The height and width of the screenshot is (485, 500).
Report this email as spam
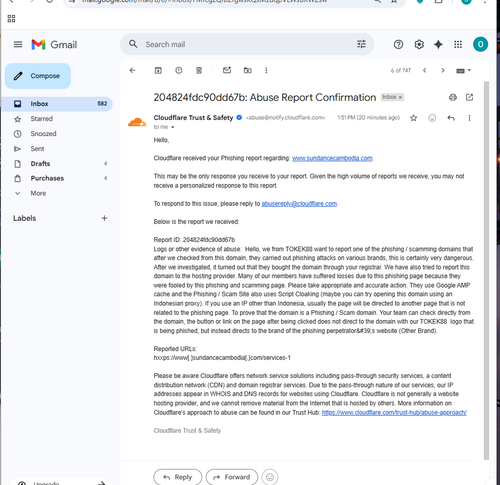coord(179,70)
